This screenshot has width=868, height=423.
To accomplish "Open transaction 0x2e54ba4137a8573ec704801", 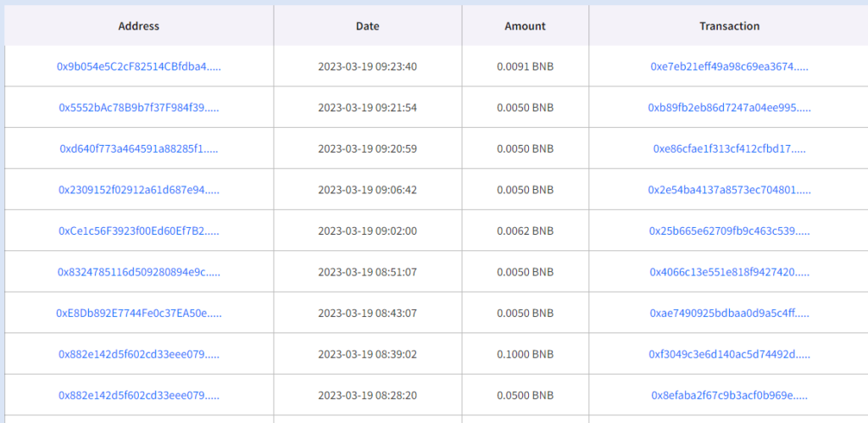I will tap(729, 189).
